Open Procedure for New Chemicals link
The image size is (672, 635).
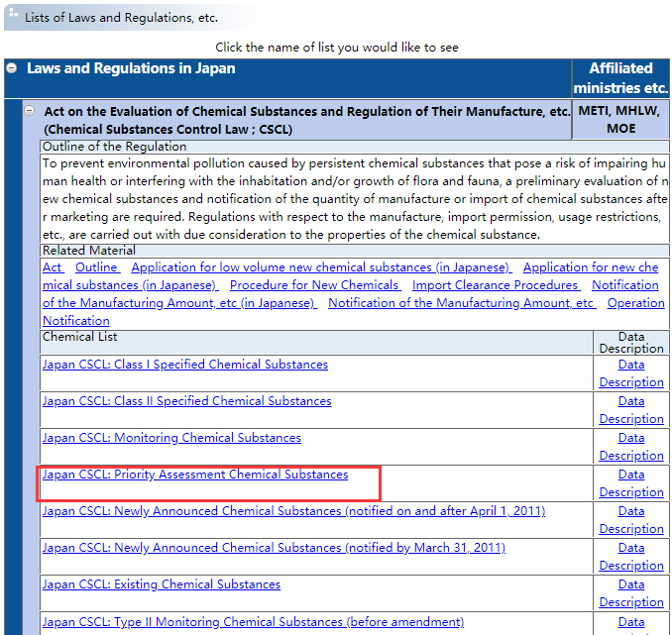[x=314, y=285]
